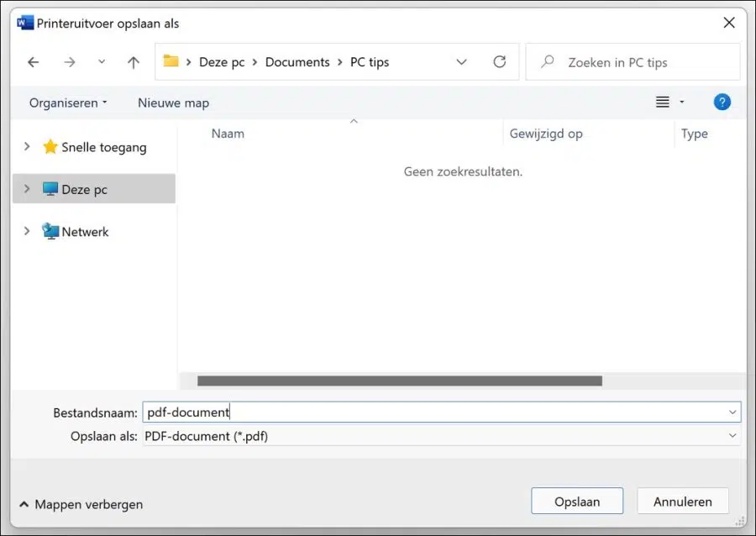Focus the 'Zoeken in PC tips' search box
Viewport: 756px width, 536px height.
(633, 61)
